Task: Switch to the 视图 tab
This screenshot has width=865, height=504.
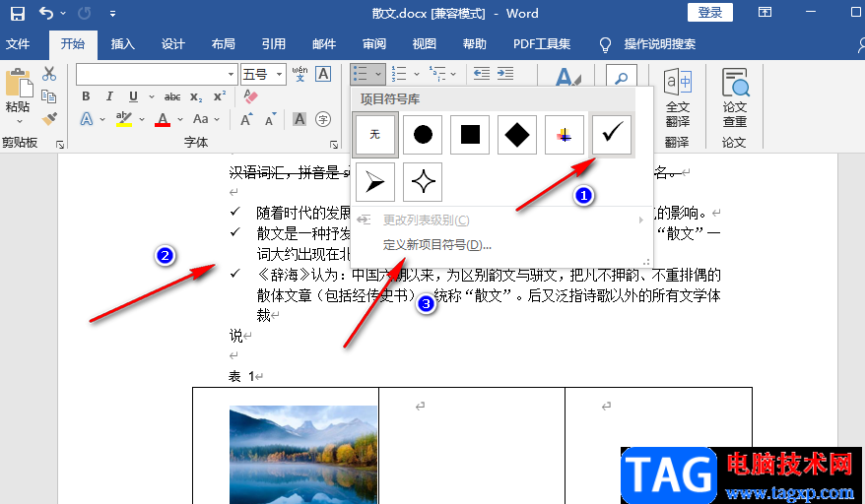Action: pos(425,44)
